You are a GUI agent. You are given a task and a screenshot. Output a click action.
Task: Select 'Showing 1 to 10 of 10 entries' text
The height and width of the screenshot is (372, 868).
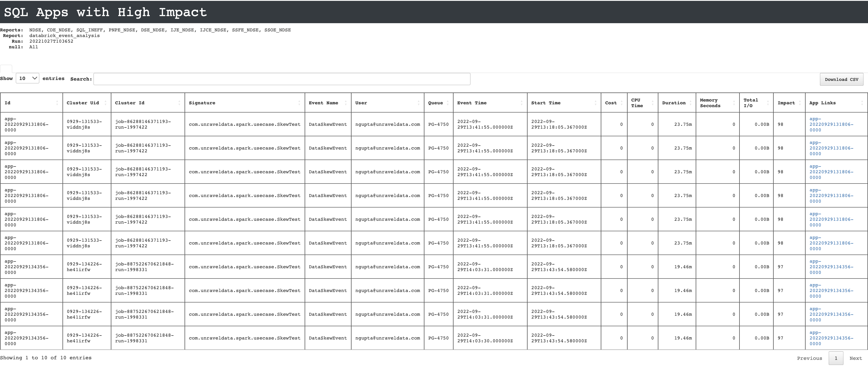click(46, 358)
